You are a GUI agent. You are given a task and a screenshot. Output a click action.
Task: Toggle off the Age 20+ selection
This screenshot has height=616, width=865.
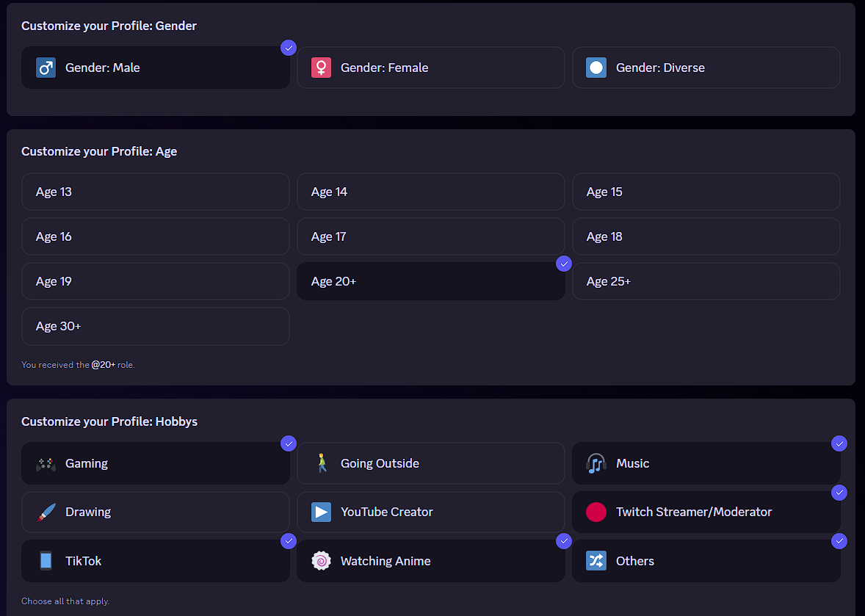point(564,264)
